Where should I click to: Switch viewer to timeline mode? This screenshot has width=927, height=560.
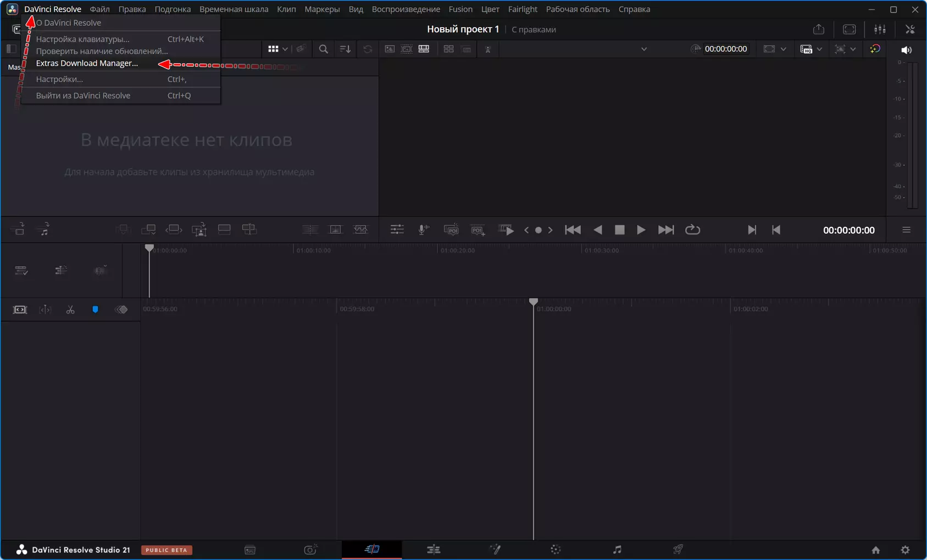[x=424, y=49]
